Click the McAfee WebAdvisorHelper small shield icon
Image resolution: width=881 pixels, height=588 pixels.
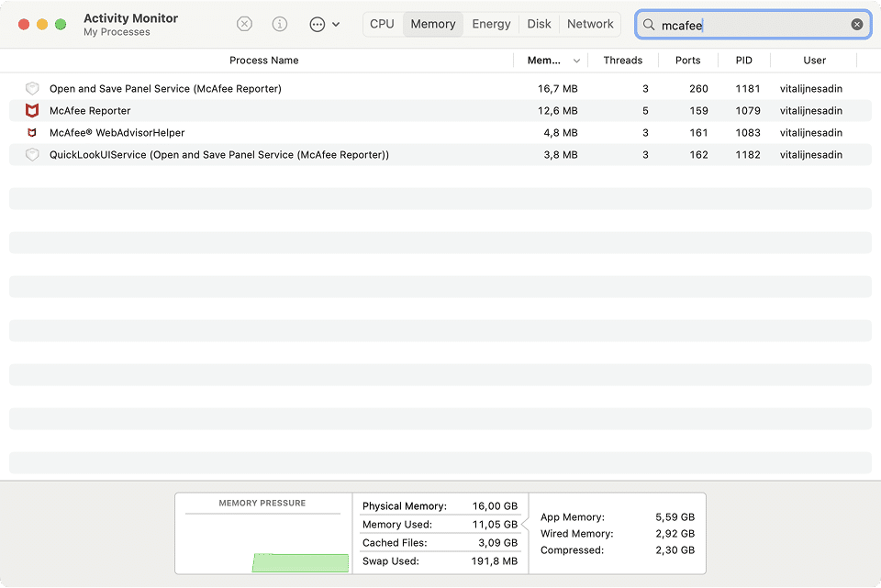[32, 132]
